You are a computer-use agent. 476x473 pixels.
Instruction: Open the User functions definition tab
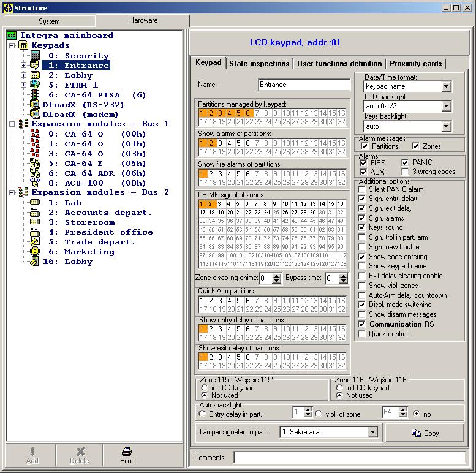coord(339,64)
